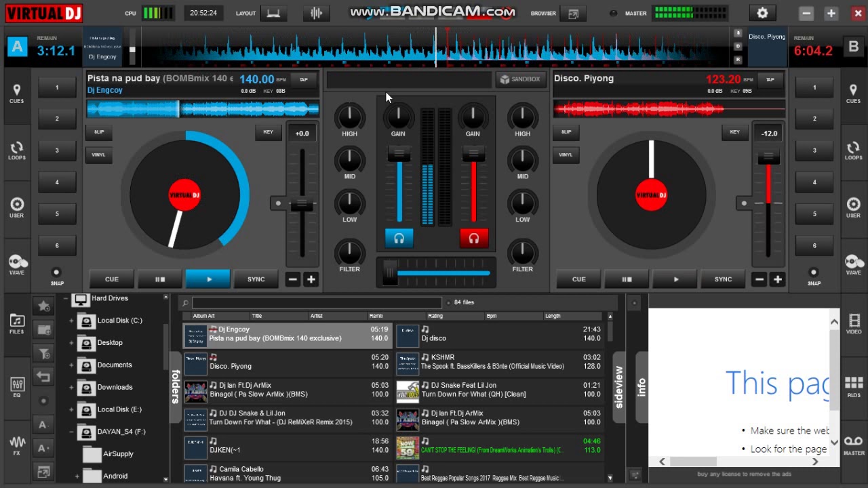Open the FX panel
868x488 pixels.
click(16, 445)
